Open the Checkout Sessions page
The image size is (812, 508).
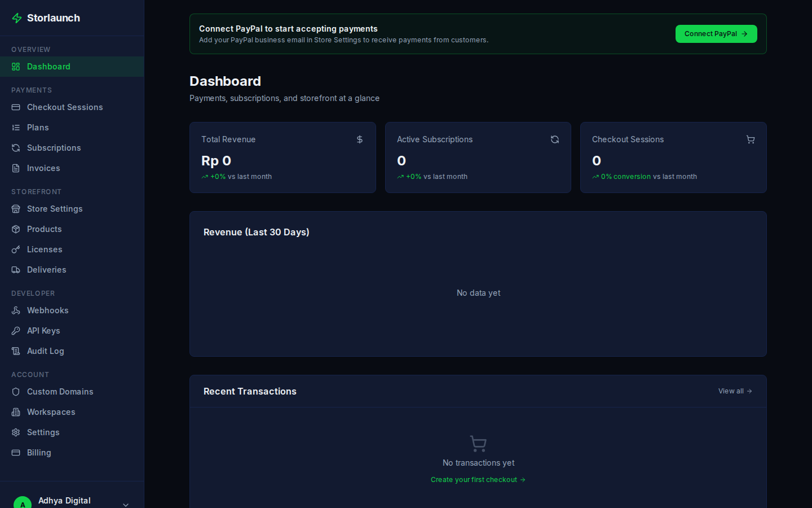[65, 107]
